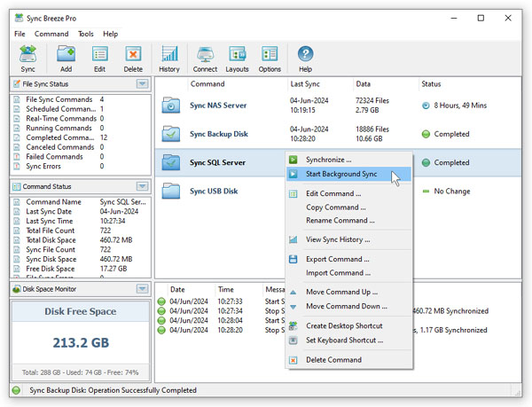Viewport: 532px width, 407px height.
Task: Click the File Sync Commands row
Action: click(81, 99)
